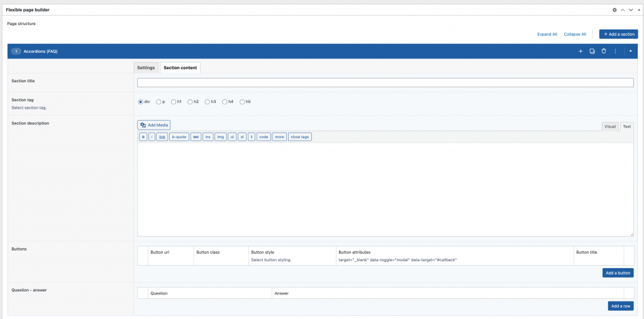Select the h3 section tag radio

coord(208,102)
